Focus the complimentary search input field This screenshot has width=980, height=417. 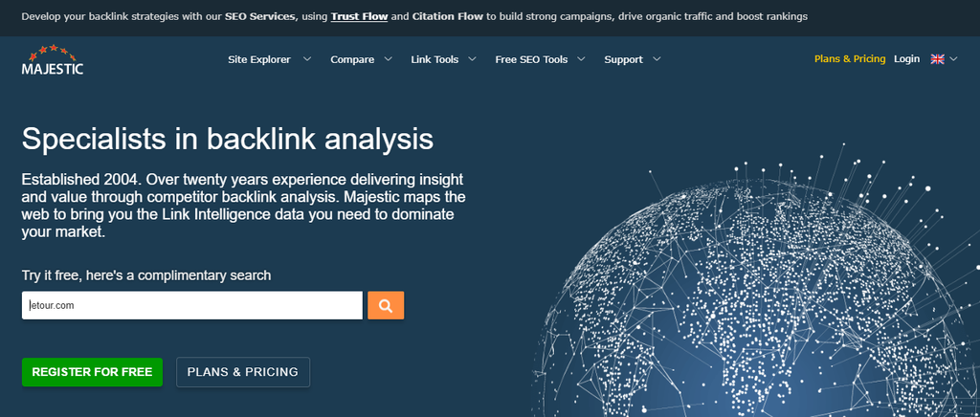pos(191,305)
